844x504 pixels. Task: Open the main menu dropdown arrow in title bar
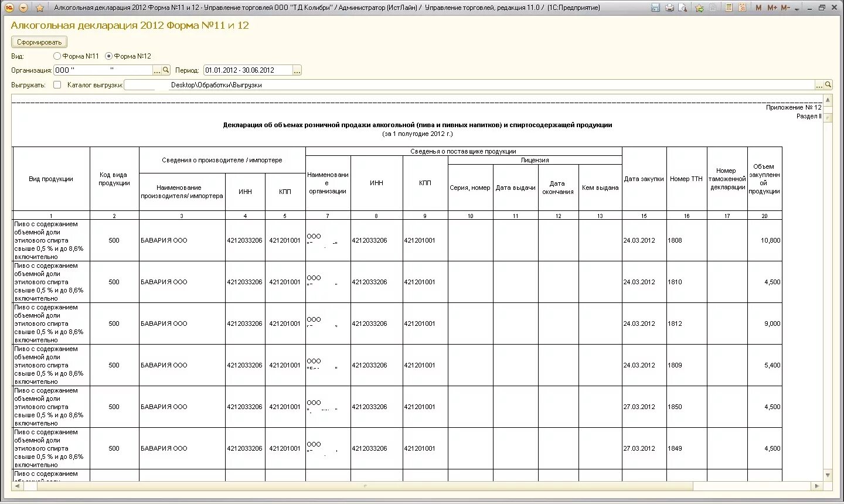23,8
